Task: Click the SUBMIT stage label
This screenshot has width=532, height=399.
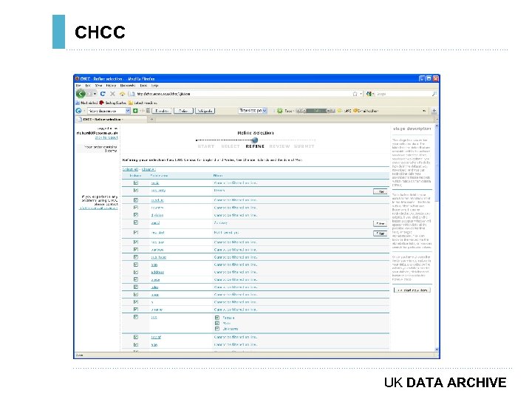Action: (x=304, y=146)
